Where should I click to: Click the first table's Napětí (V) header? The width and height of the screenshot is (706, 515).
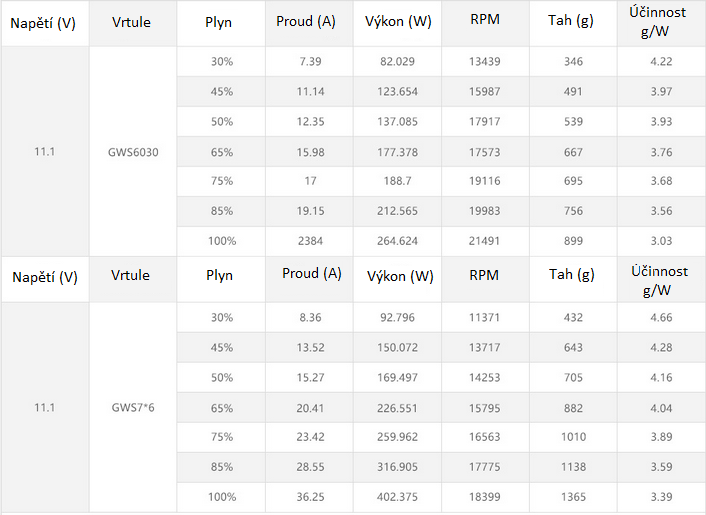pos(43,23)
